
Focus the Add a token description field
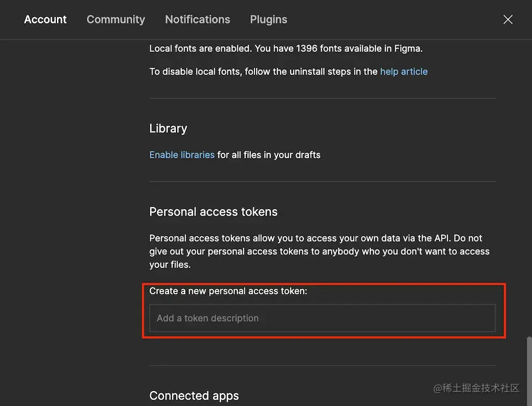click(322, 318)
